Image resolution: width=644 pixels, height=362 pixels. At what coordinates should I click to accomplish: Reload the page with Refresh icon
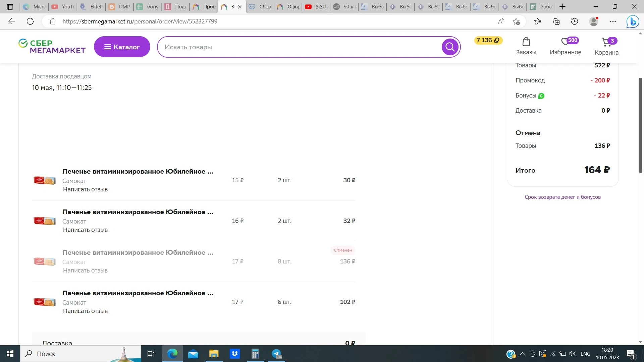pos(30,21)
